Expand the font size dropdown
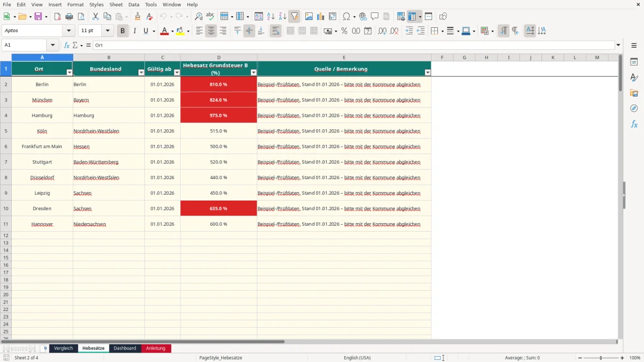The height and width of the screenshot is (362, 644). pos(107,31)
